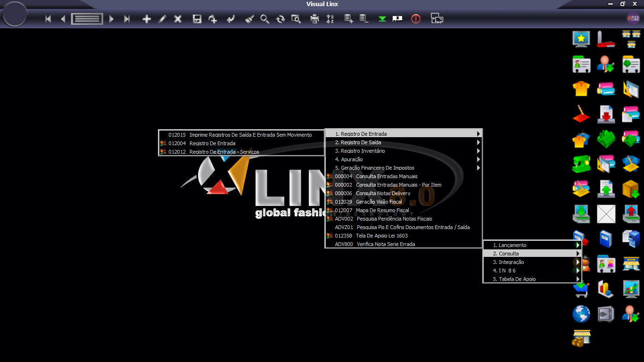This screenshot has height=362, width=644.
Task: Select the 4. I N 8 6 menu entry
Action: click(532, 271)
